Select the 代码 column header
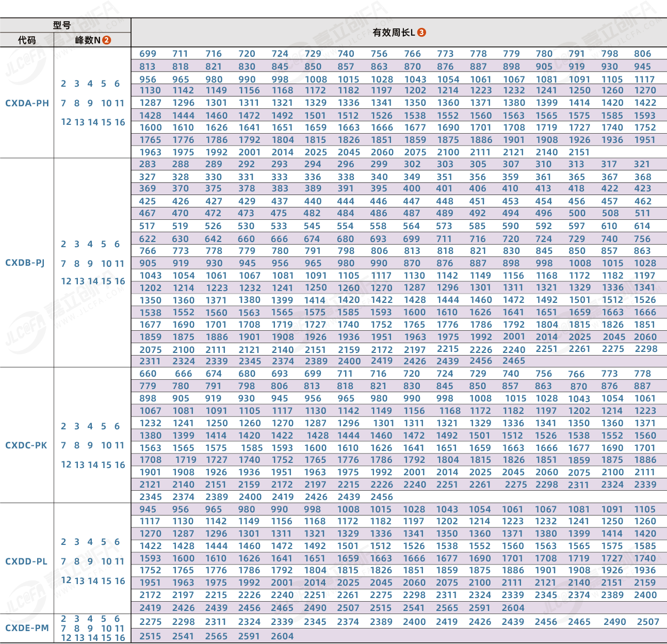This screenshot has width=667, height=644. tap(27, 40)
